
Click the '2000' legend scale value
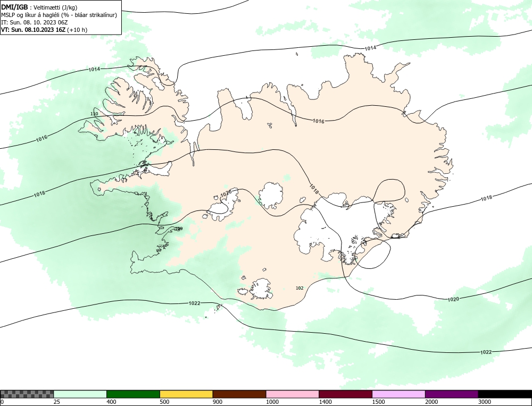431,402
